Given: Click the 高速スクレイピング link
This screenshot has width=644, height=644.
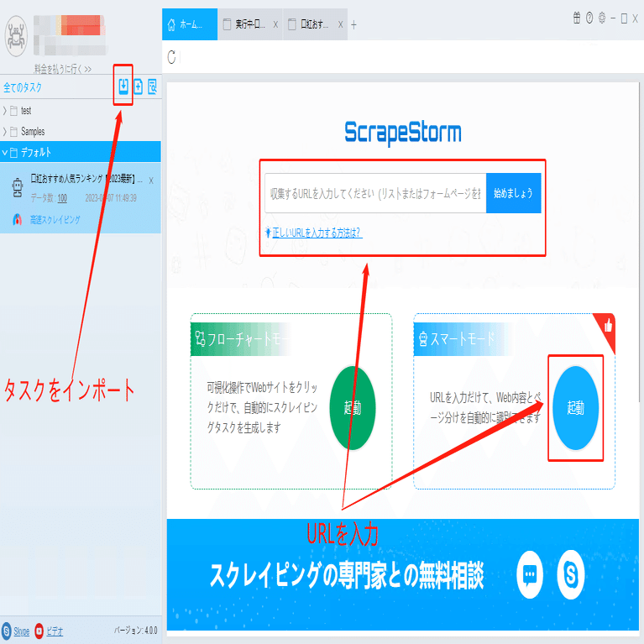Looking at the screenshot, I should tap(55, 220).
